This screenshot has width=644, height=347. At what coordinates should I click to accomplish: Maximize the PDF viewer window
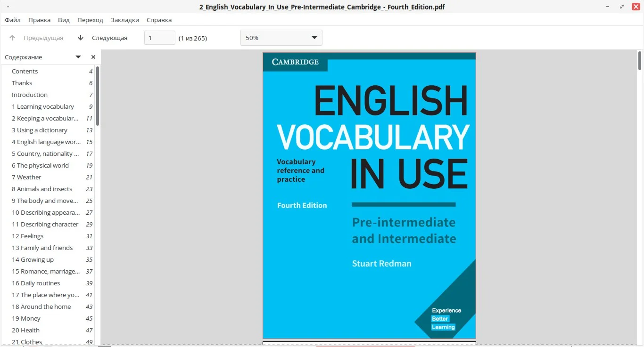pyautogui.click(x=622, y=7)
